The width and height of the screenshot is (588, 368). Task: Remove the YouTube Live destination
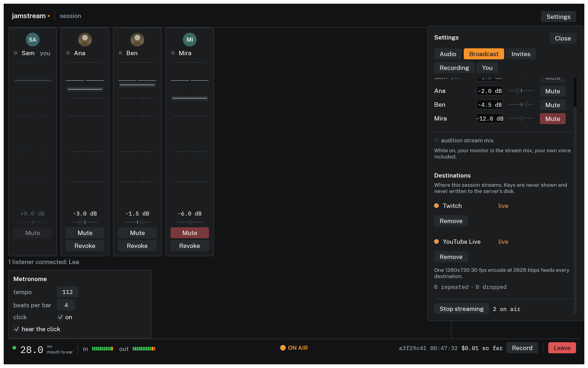(451, 257)
